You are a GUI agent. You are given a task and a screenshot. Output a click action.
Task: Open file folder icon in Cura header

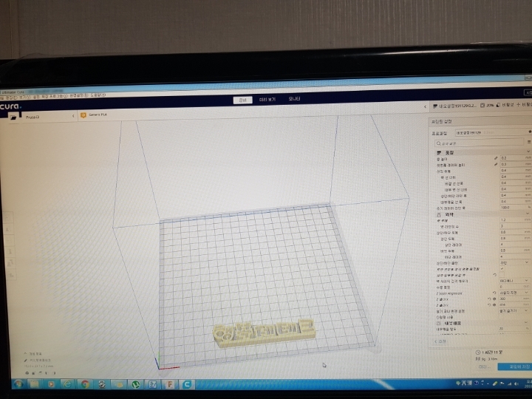(13, 117)
